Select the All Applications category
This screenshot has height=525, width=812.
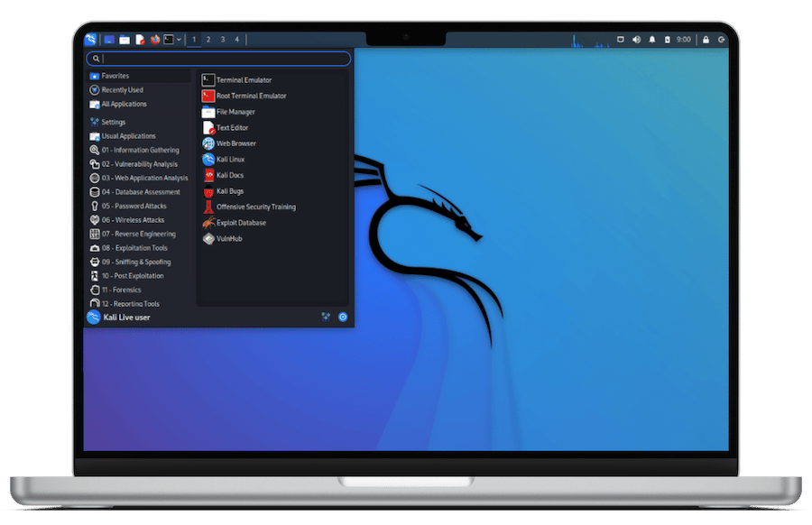pos(139,104)
